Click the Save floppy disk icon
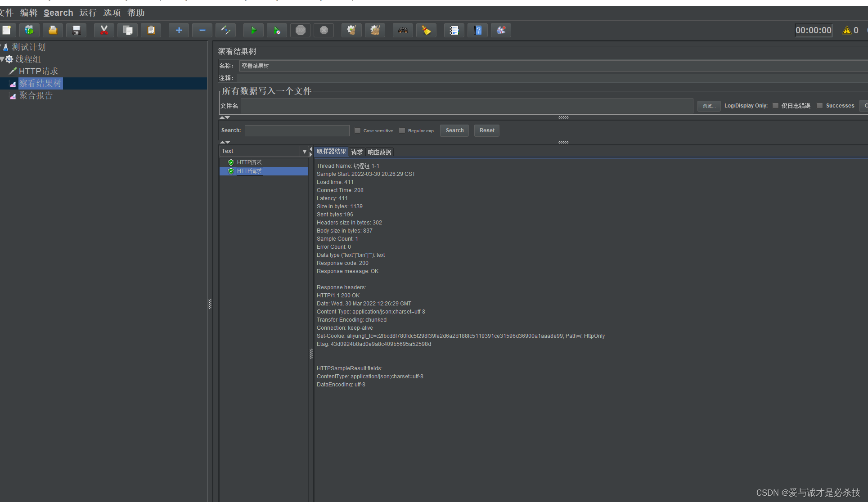This screenshot has width=868, height=502. pos(76,31)
